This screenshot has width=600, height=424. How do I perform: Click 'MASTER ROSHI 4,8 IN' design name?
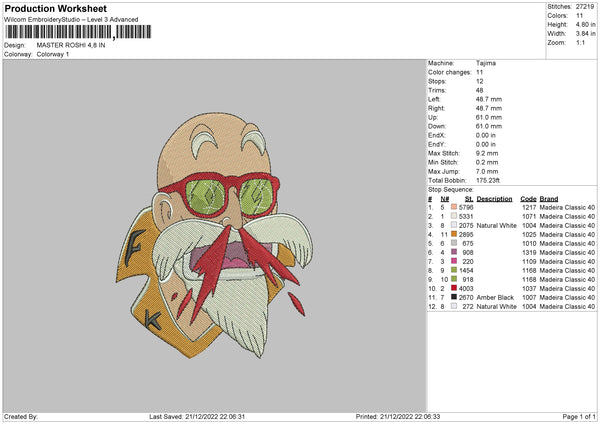(71, 45)
